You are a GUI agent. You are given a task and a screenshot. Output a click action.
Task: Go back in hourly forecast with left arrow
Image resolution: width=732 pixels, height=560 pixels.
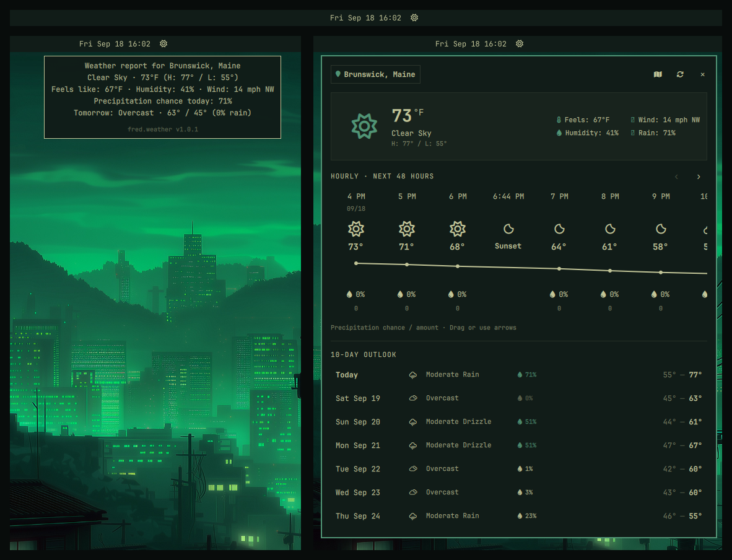tap(676, 177)
